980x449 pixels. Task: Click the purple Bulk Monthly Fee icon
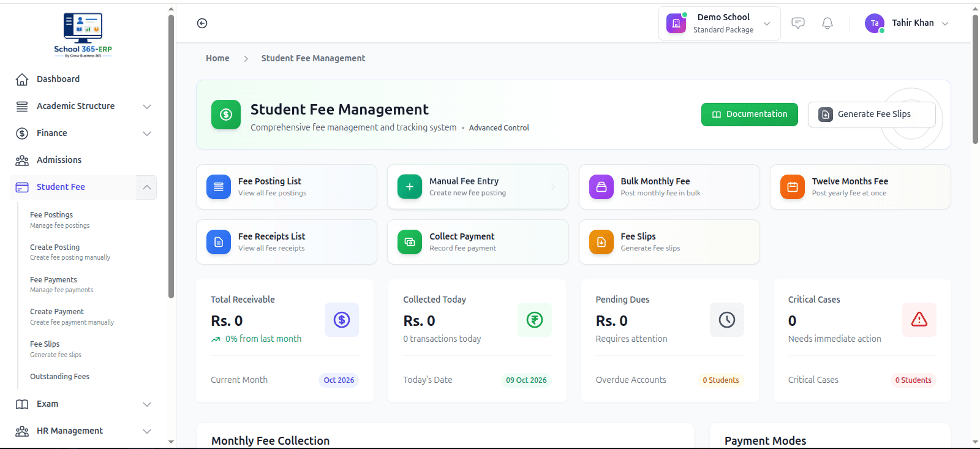tap(601, 187)
